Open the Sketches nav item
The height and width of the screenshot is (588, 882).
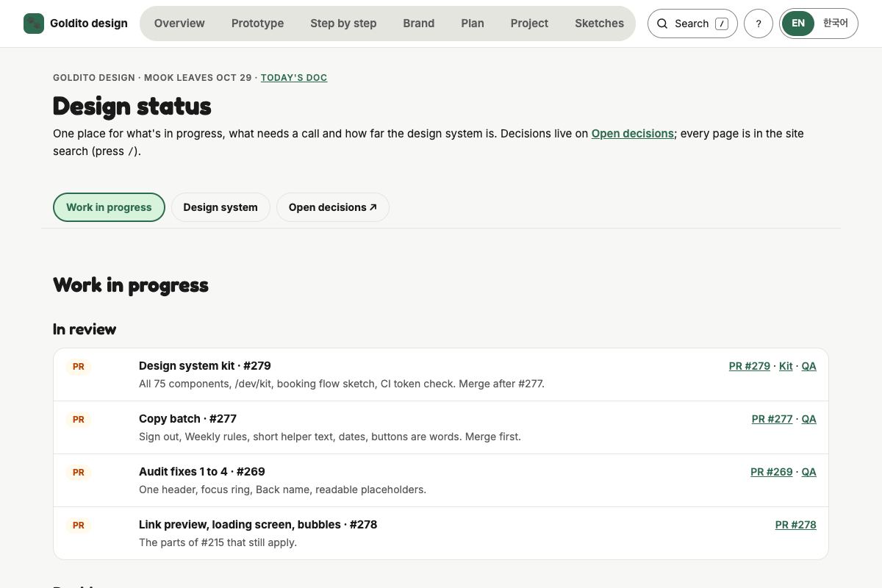599,24
